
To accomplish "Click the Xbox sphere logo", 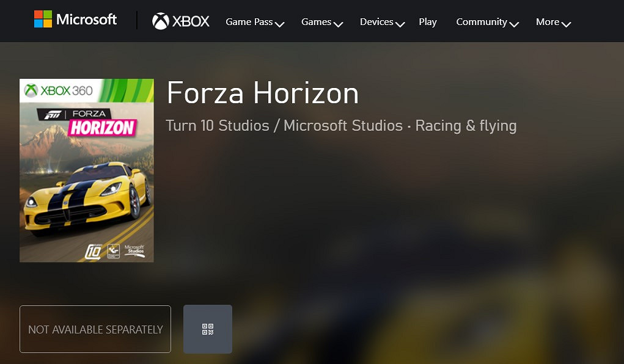I will click(161, 21).
